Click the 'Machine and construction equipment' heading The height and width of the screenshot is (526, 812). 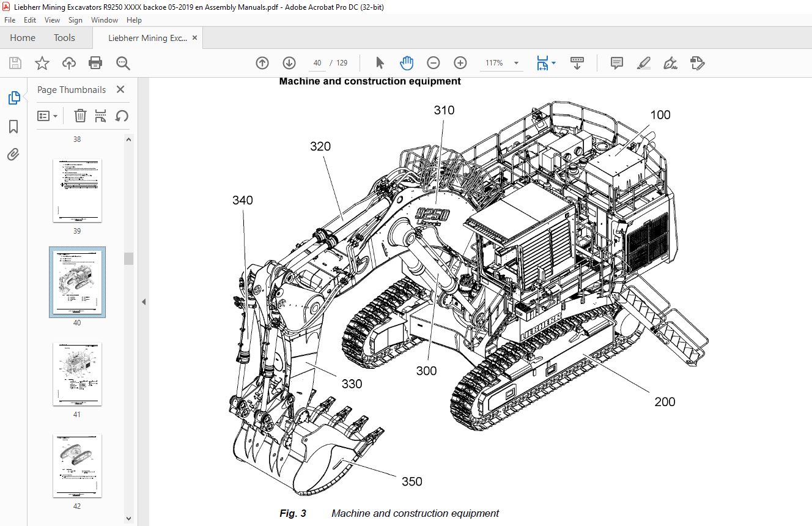[370, 81]
